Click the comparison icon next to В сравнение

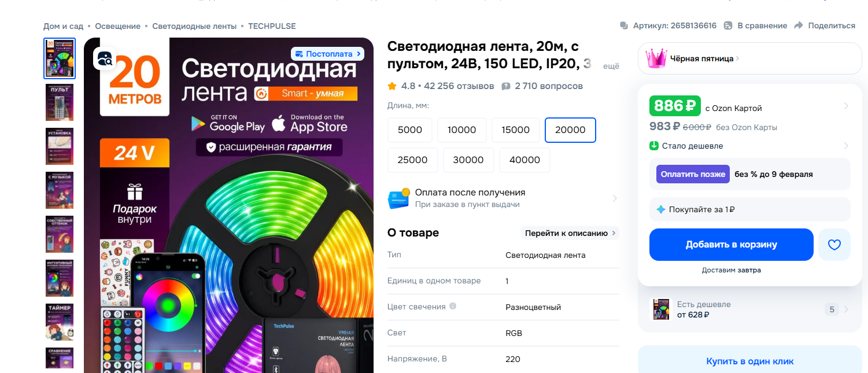click(728, 25)
